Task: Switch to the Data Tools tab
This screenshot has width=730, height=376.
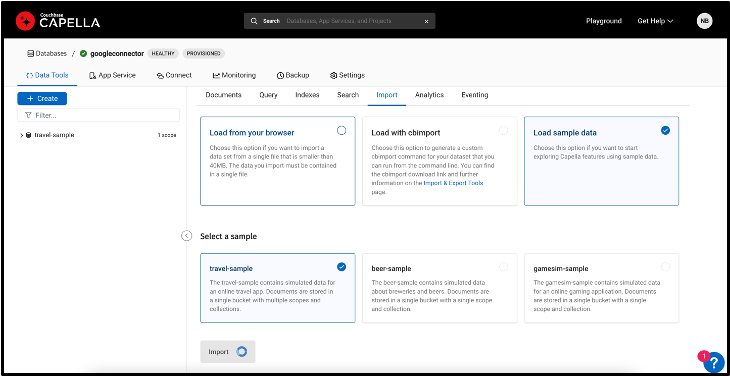Action: pos(47,75)
